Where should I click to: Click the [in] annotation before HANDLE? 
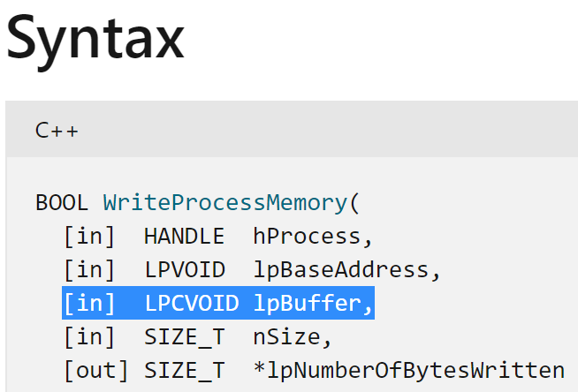tap(89, 237)
